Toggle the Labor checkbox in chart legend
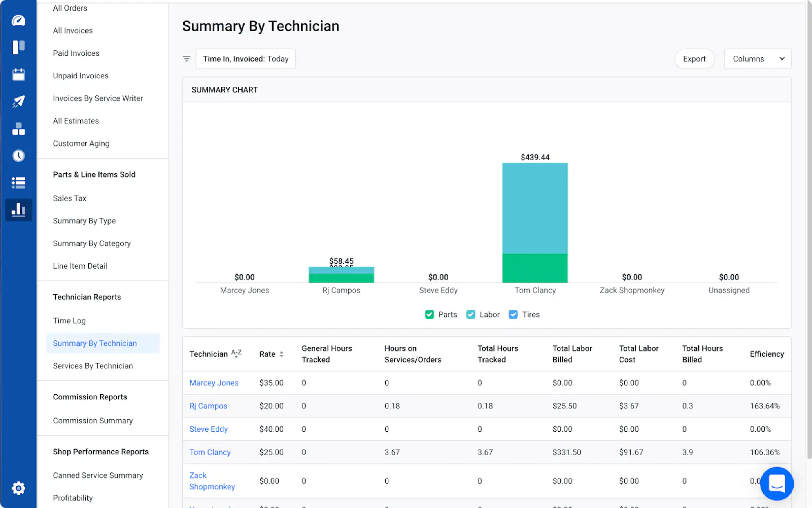Image resolution: width=812 pixels, height=508 pixels. [x=470, y=314]
